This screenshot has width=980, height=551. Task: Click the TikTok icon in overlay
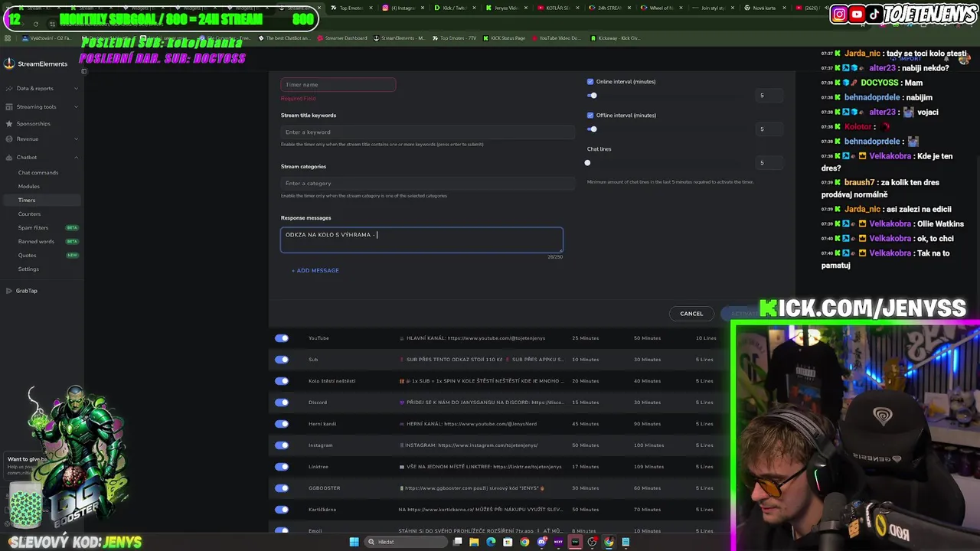pyautogui.click(x=874, y=14)
